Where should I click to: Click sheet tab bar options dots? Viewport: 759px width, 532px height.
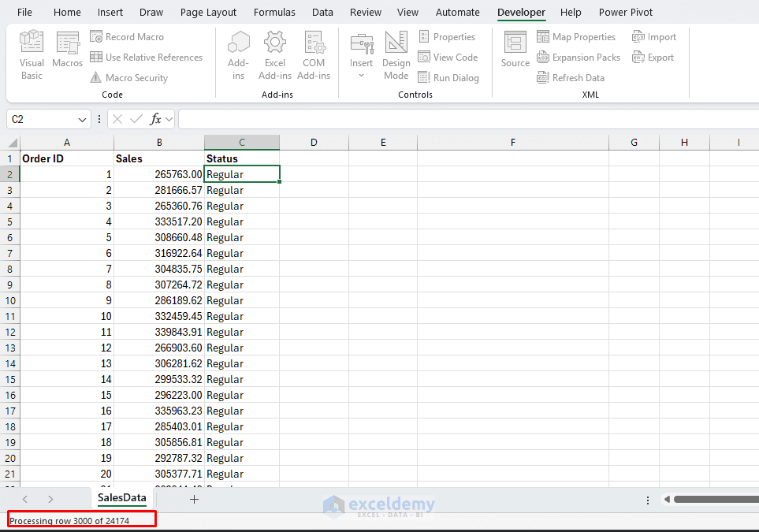click(x=648, y=500)
